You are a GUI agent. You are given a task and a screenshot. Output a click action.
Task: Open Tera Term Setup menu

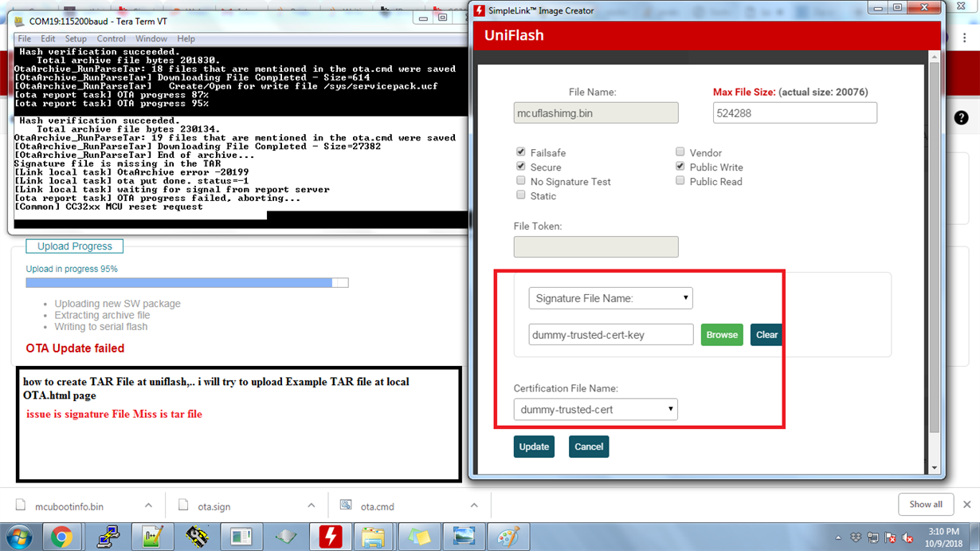pos(76,38)
